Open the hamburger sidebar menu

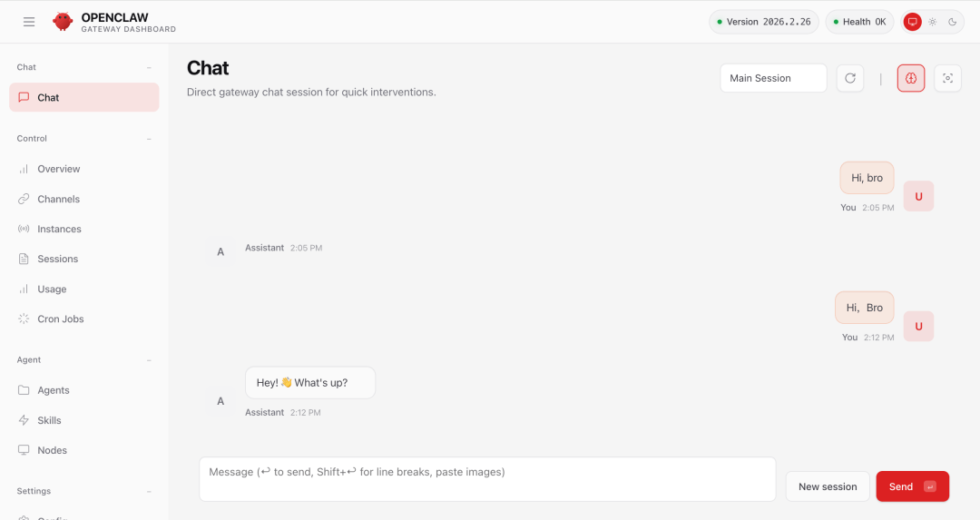tap(29, 22)
